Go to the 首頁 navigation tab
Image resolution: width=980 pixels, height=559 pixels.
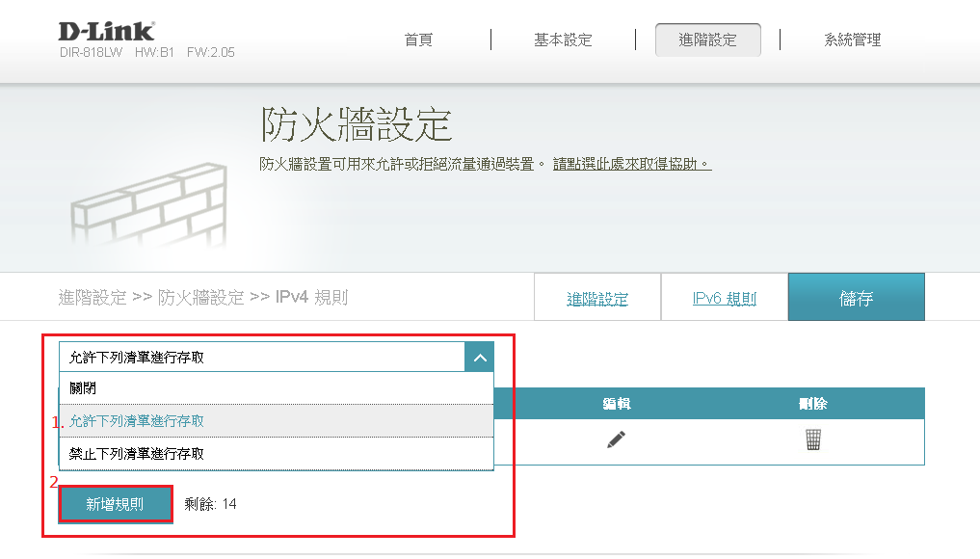pyautogui.click(x=418, y=40)
